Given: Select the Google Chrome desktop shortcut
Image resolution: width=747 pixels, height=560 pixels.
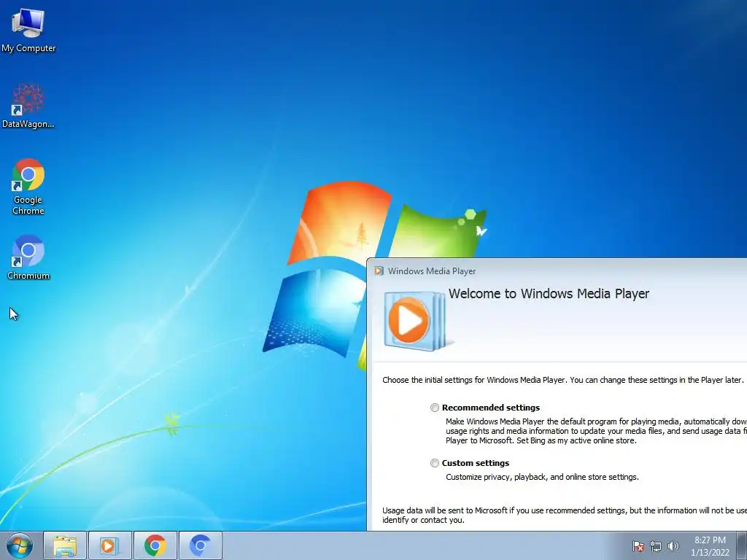Looking at the screenshot, I should (28, 187).
